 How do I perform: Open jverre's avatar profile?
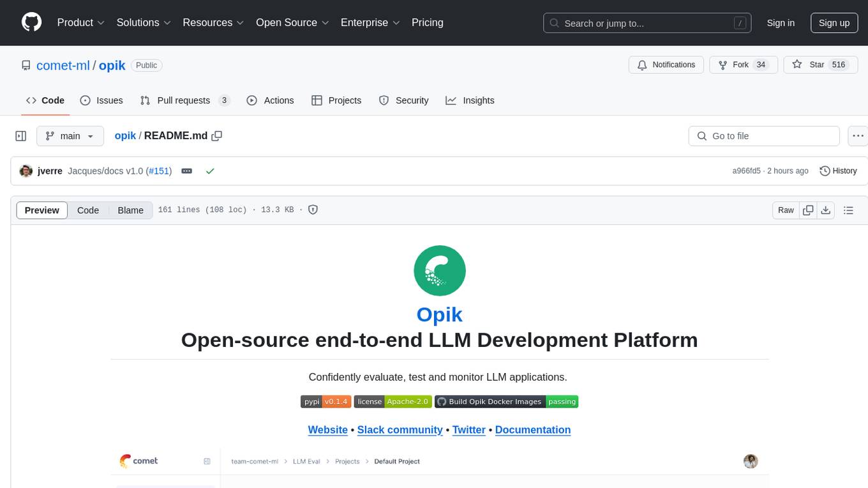[x=26, y=171]
